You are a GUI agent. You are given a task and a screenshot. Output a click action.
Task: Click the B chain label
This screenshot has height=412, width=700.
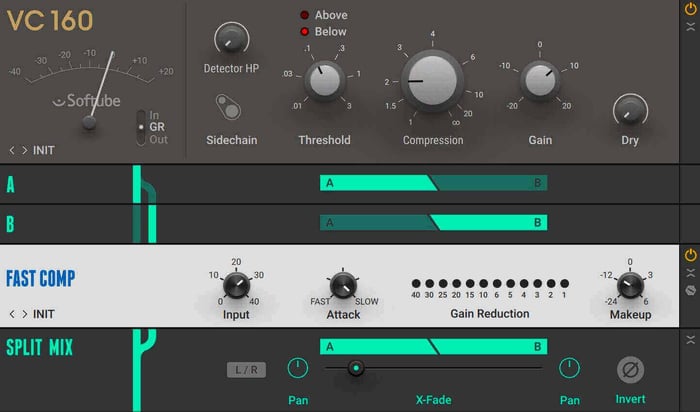(10, 224)
